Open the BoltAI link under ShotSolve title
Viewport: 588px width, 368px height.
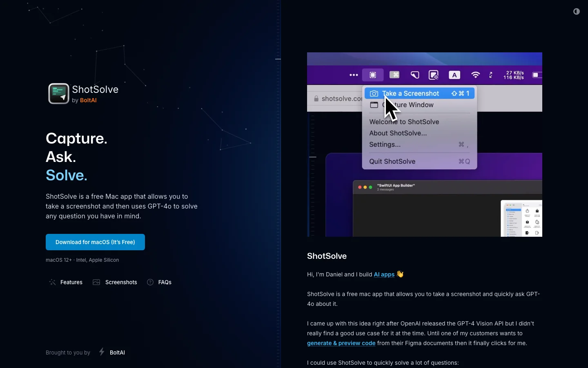click(88, 101)
